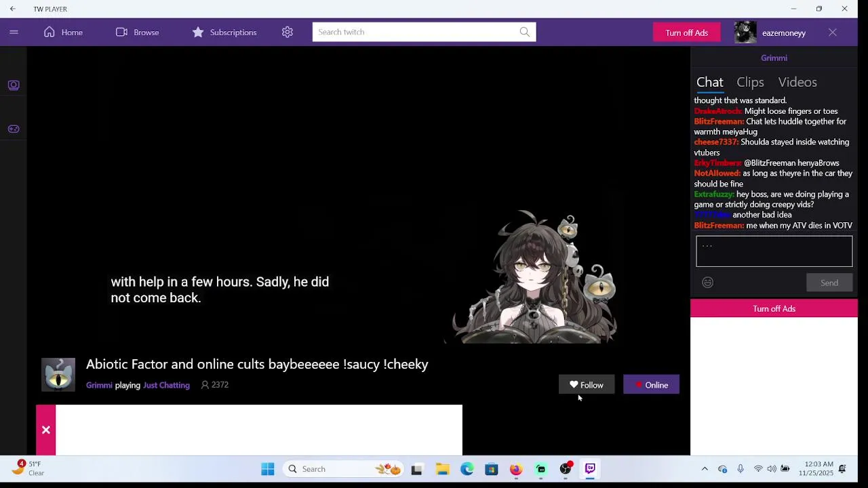
Task: Click the Just Chatting category link
Action: pos(166,385)
